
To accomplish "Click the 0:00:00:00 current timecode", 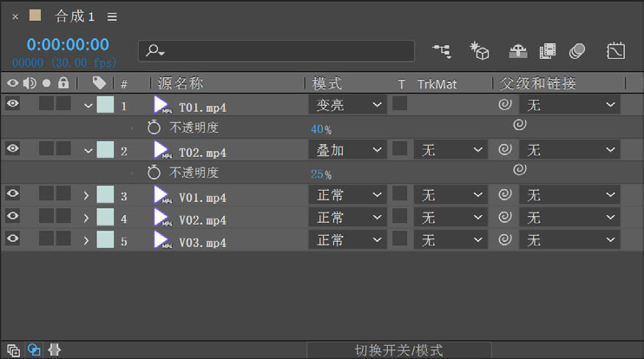I will [x=68, y=44].
